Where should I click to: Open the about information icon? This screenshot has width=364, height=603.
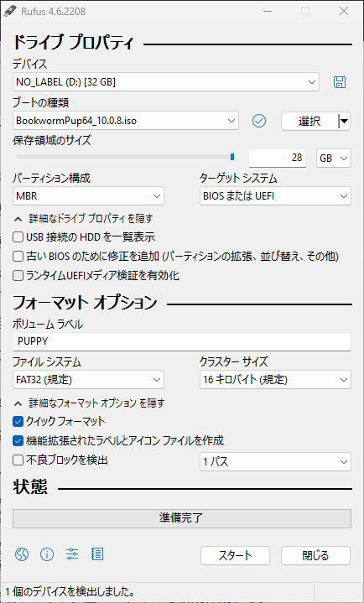(x=47, y=554)
